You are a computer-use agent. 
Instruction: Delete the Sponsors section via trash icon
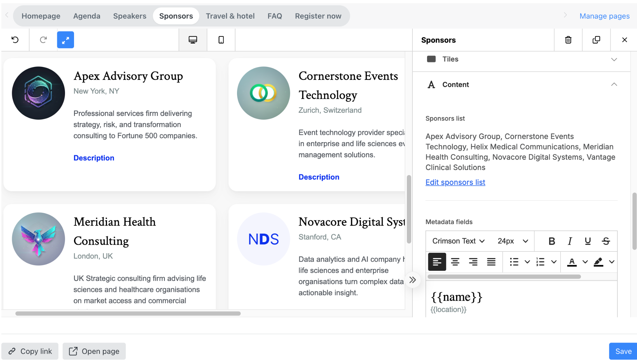[x=568, y=40]
